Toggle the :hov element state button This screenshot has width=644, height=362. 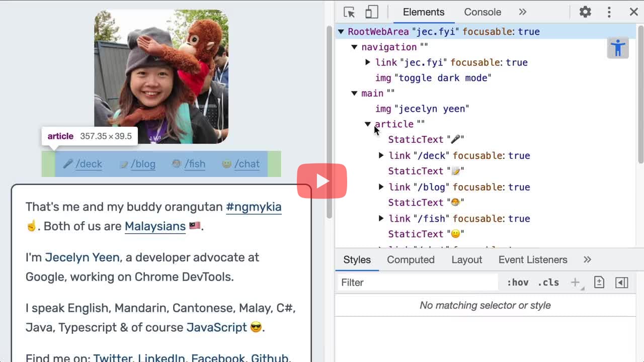point(518,283)
